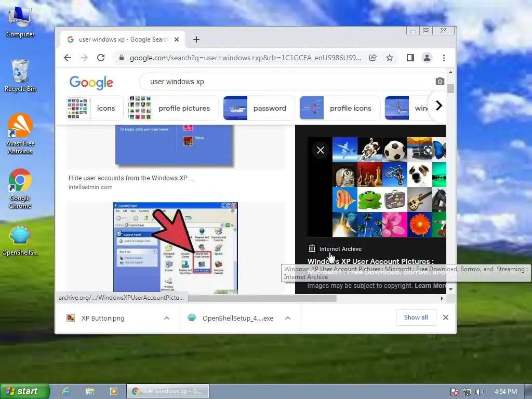The width and height of the screenshot is (532, 399).
Task: Select the 'profile icons' filter chip
Action: point(340,108)
